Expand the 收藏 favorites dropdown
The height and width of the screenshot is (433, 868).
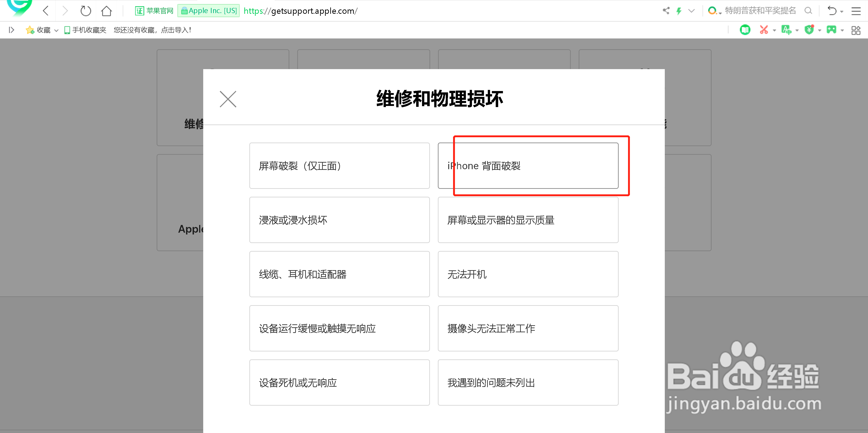56,30
